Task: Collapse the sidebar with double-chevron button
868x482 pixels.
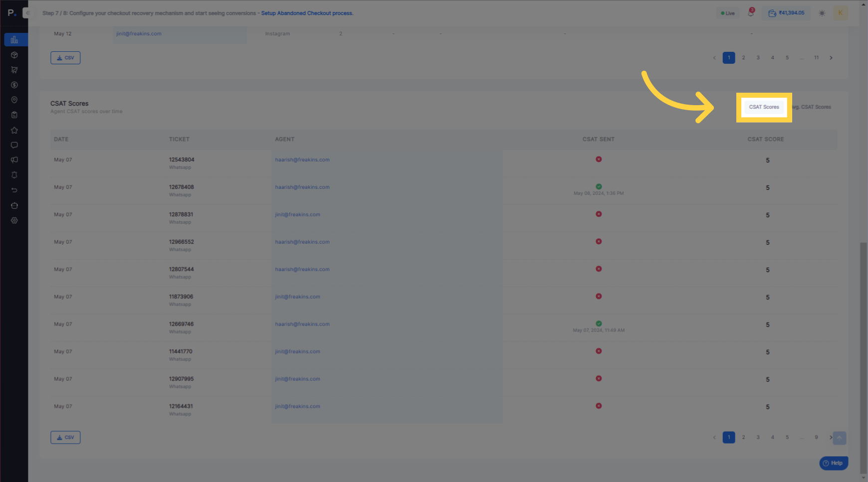Action: point(27,13)
